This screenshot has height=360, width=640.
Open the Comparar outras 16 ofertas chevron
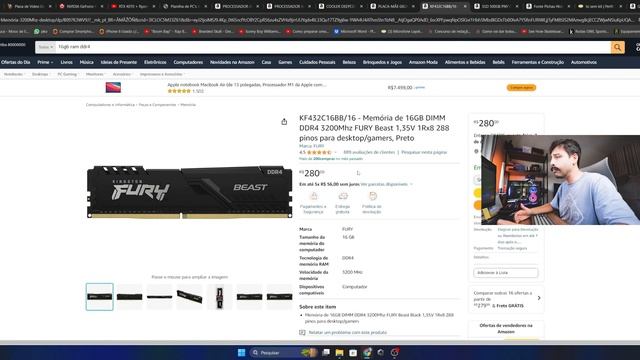click(539, 298)
